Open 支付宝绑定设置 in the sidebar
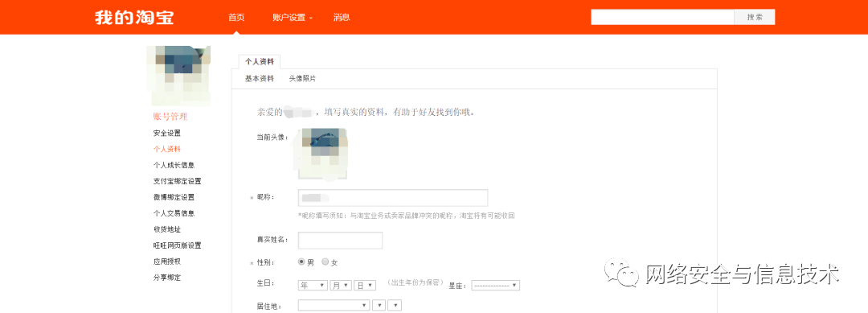Screen dimensions: 868x313 (177, 181)
